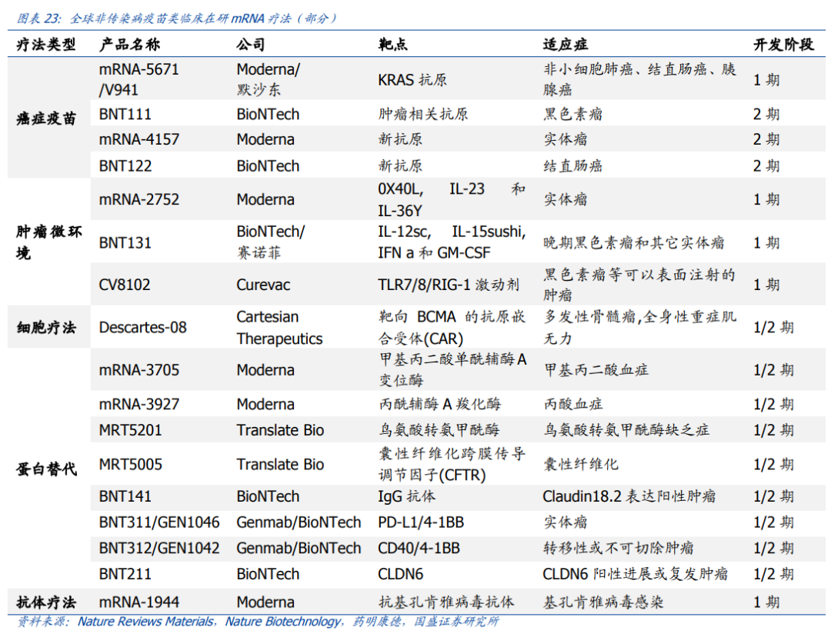
Task: Click the MRT5201 product name
Action: 131,430
